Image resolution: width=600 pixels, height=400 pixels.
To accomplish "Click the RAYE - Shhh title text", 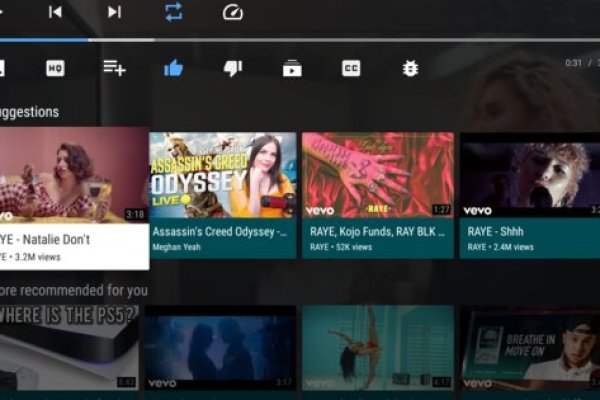I will 496,231.
